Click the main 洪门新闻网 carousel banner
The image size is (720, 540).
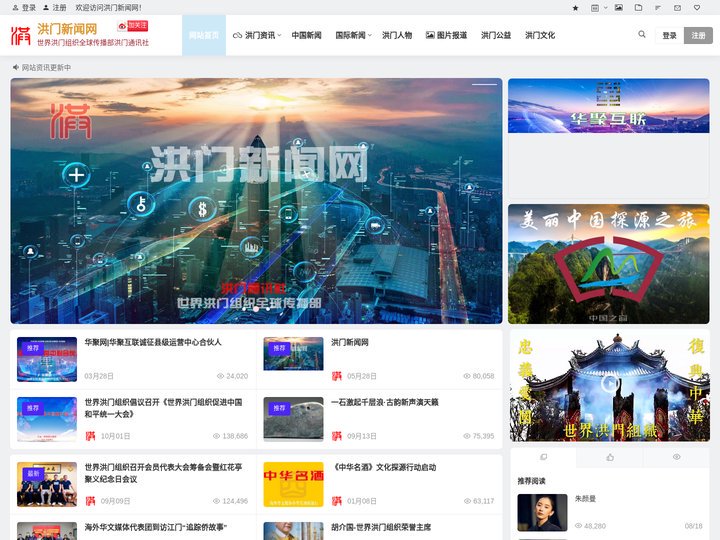coord(256,201)
